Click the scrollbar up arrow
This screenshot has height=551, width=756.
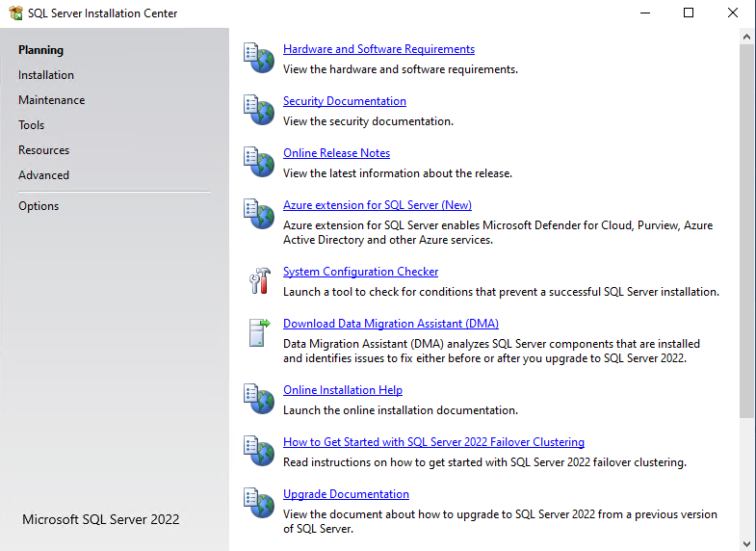pyautogui.click(x=746, y=37)
